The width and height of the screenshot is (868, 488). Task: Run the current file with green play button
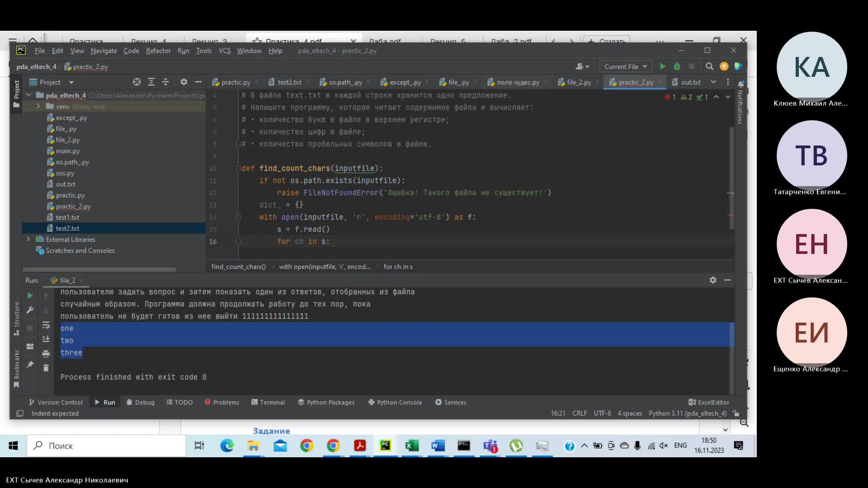[662, 66]
